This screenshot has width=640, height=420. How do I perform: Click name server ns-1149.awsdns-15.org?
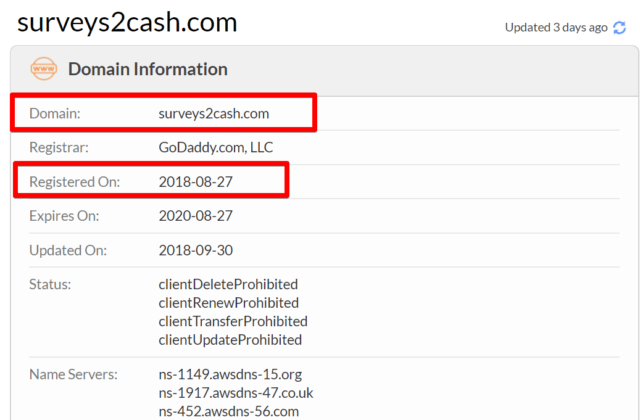click(x=230, y=374)
